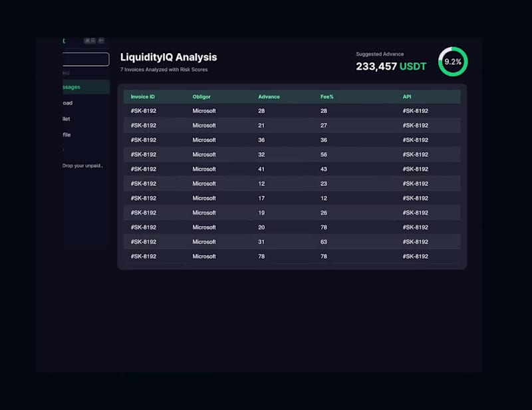Click API value #SK-8192 in the Fee% 23 row

pos(415,184)
